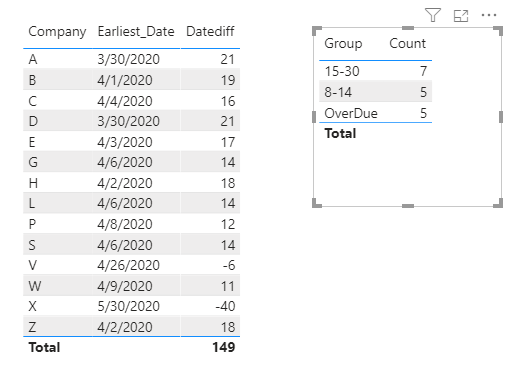Click the 4/4/2020 date cell
Viewport: 526px width, 372px height.
125,101
